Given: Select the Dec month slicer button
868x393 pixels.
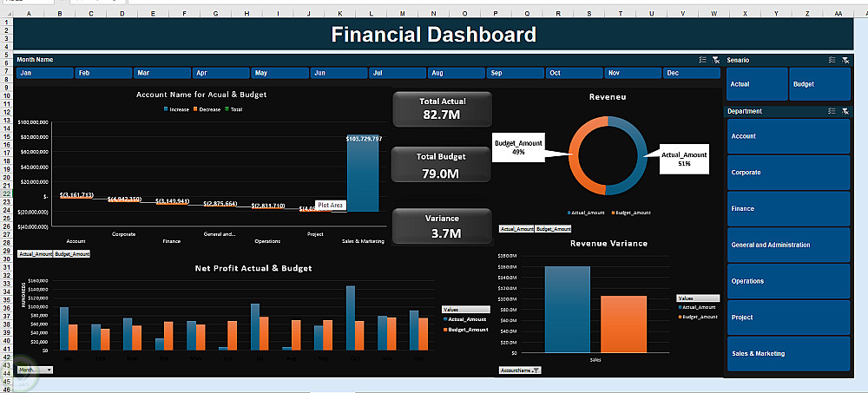Looking at the screenshot, I should 692,73.
